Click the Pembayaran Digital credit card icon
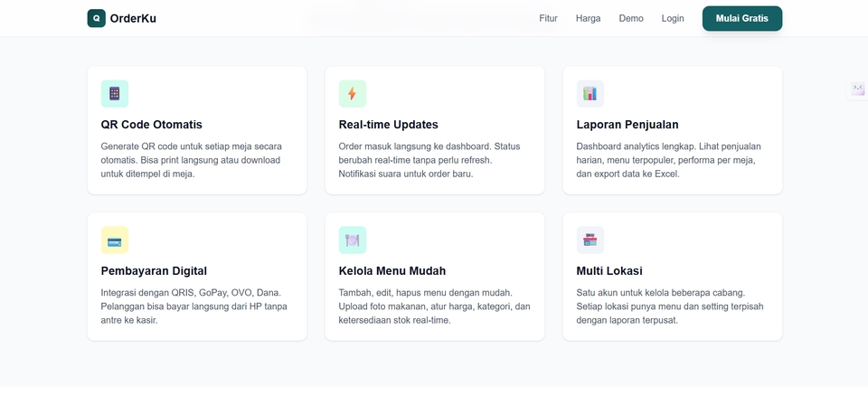The height and width of the screenshot is (396, 868). pos(115,240)
